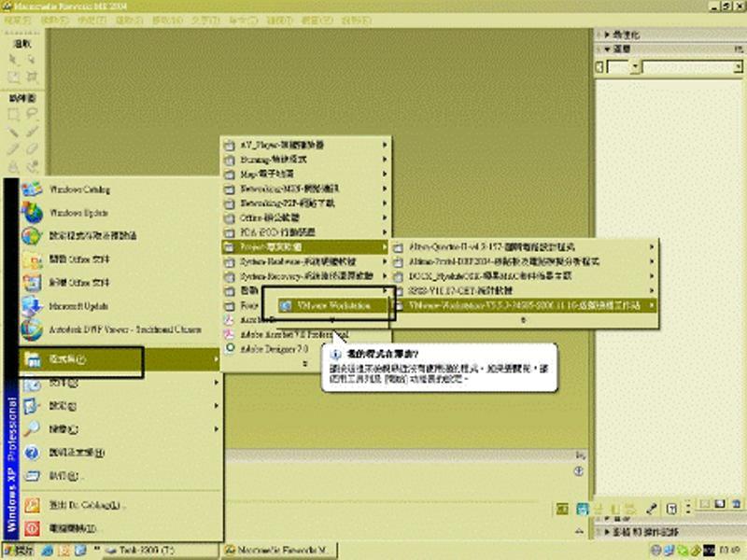Select the Brush tool in Fireworks

tap(32, 131)
